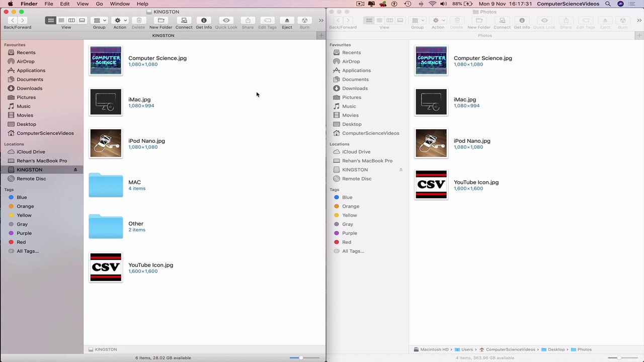The height and width of the screenshot is (362, 644).
Task: Click Burn in the KINGSTON window toolbar
Action: tap(304, 20)
